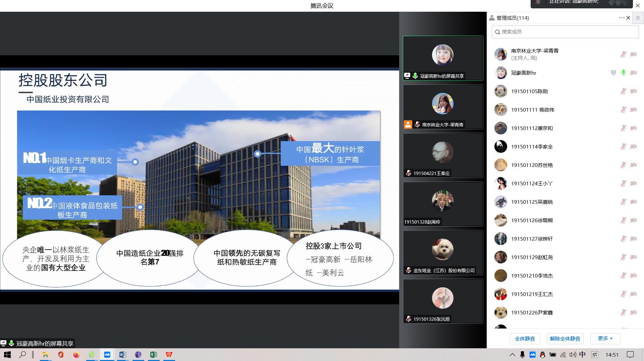Click camera icon of 191501125吴嘉锐
Image resolution: width=644 pixels, height=361 pixels.
click(633, 202)
